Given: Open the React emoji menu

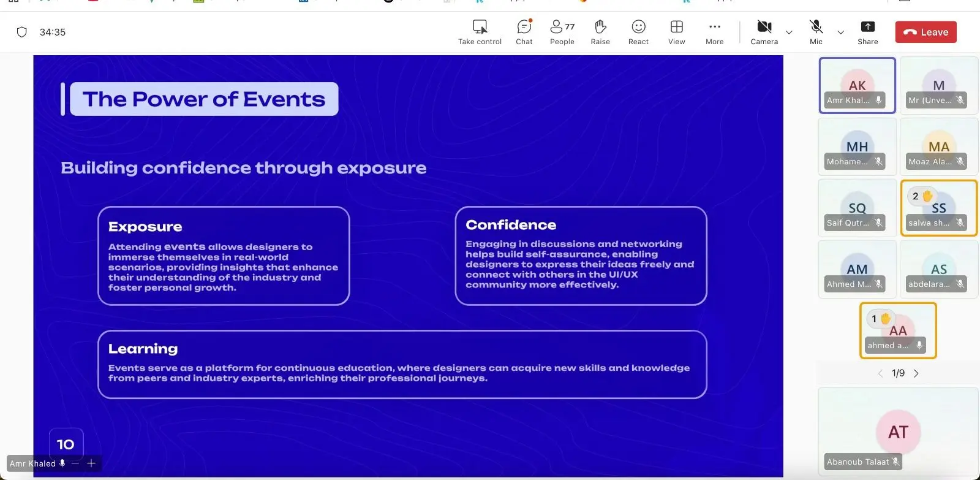Looking at the screenshot, I should coord(638,27).
